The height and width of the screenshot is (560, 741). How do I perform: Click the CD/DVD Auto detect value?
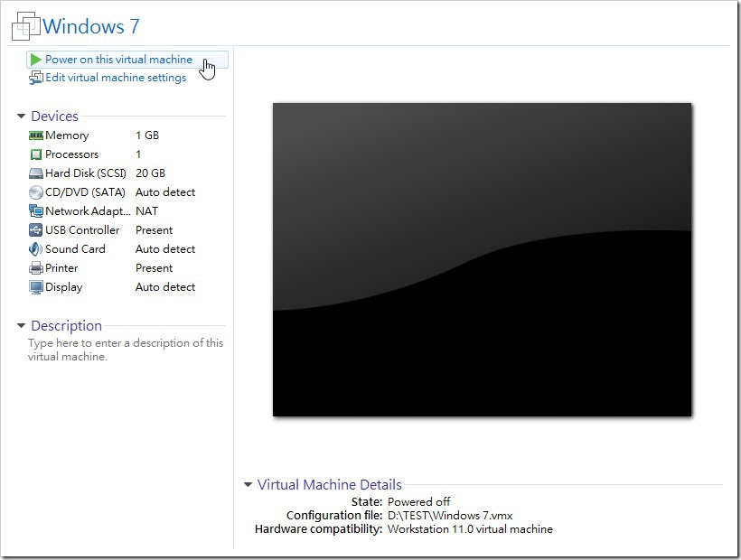coord(165,192)
